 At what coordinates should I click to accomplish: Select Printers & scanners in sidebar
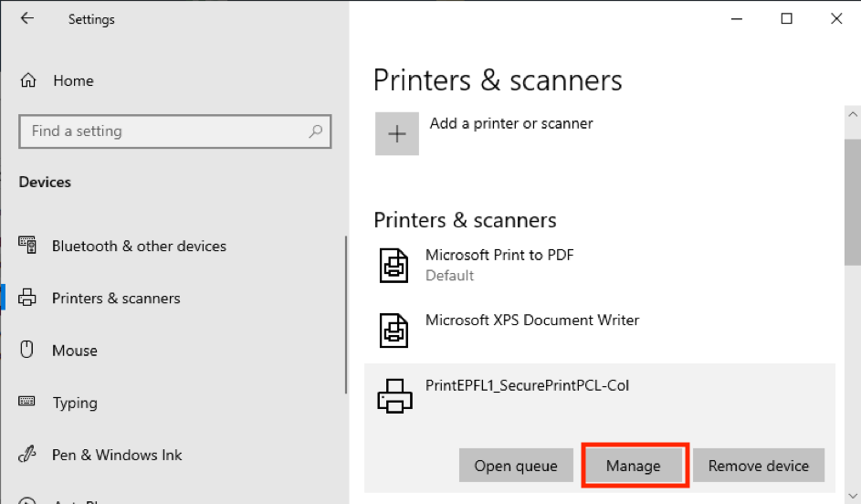point(116,299)
